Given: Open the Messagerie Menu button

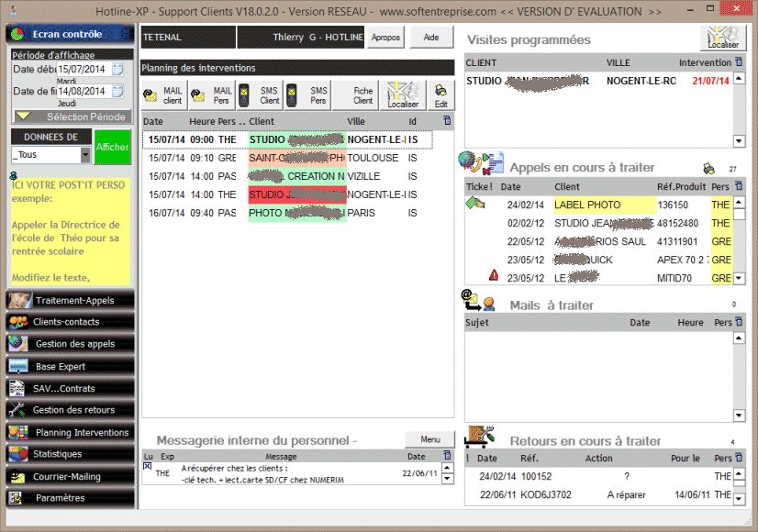Looking at the screenshot, I should point(429,439).
